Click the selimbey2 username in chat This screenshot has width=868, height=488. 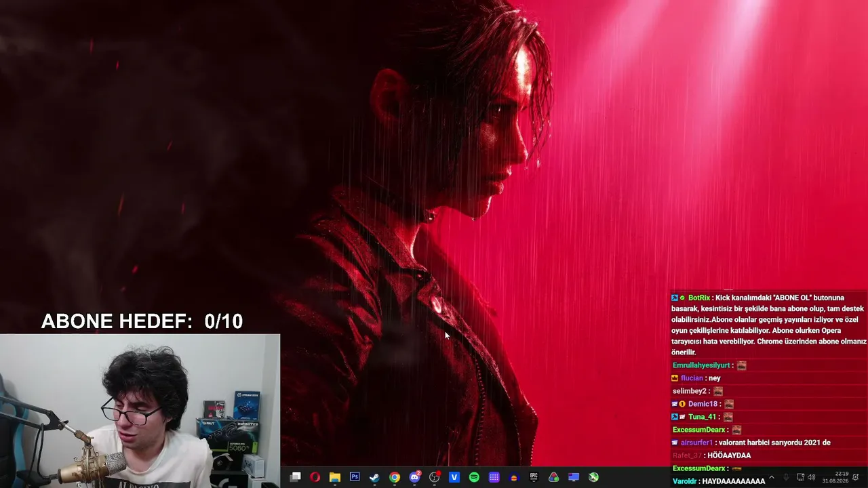[x=690, y=391]
